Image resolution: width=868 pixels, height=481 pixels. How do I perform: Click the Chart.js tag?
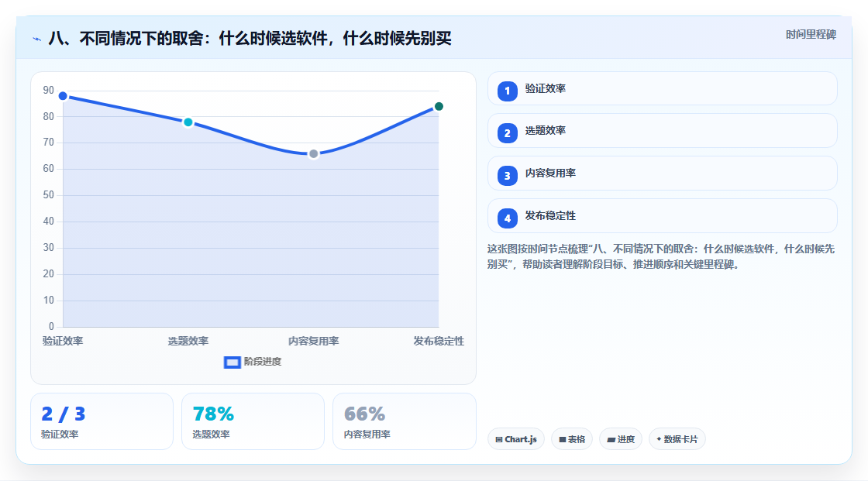516,439
